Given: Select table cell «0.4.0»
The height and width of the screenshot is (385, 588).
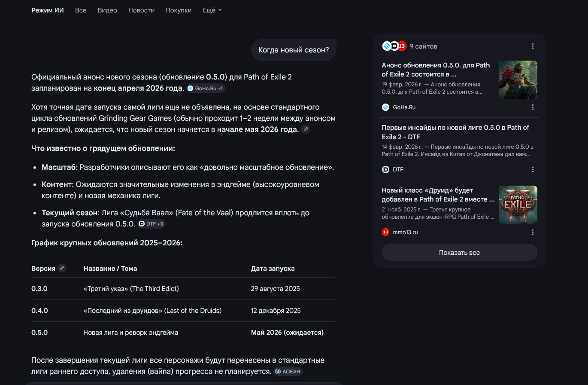Looking at the screenshot, I should [x=39, y=311].
